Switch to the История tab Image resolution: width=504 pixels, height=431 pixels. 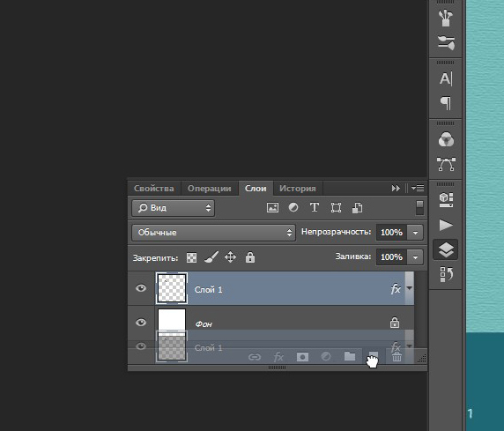pos(297,189)
